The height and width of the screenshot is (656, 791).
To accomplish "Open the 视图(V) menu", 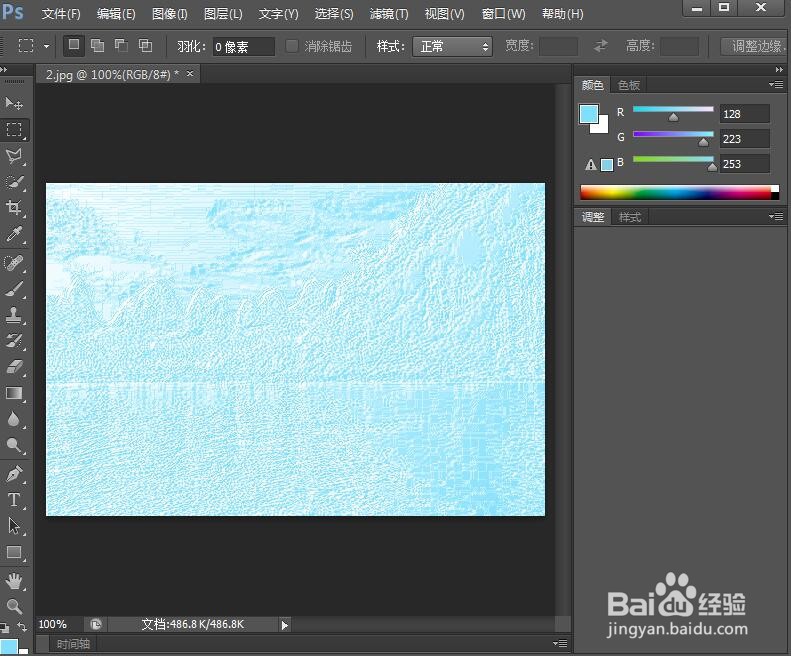I will pyautogui.click(x=444, y=14).
